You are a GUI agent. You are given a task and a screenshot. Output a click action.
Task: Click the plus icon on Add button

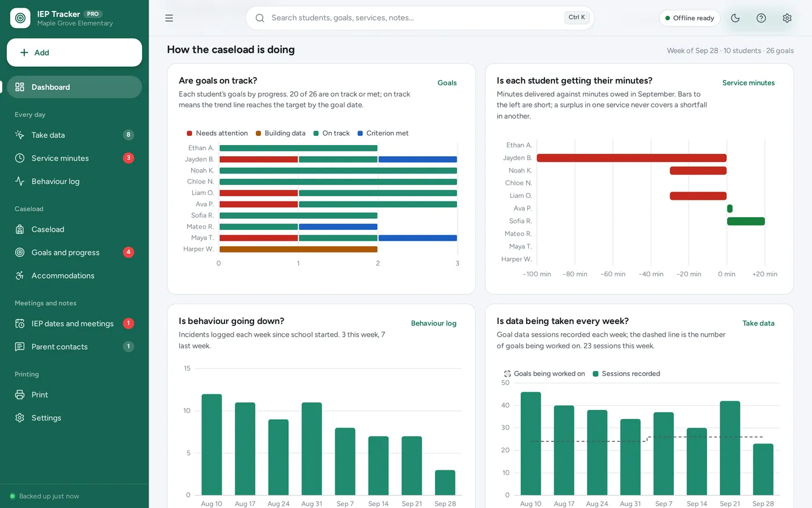point(24,52)
